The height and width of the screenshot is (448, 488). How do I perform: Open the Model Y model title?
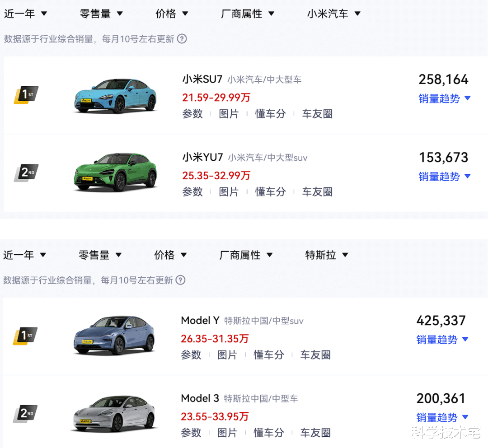[200, 321]
